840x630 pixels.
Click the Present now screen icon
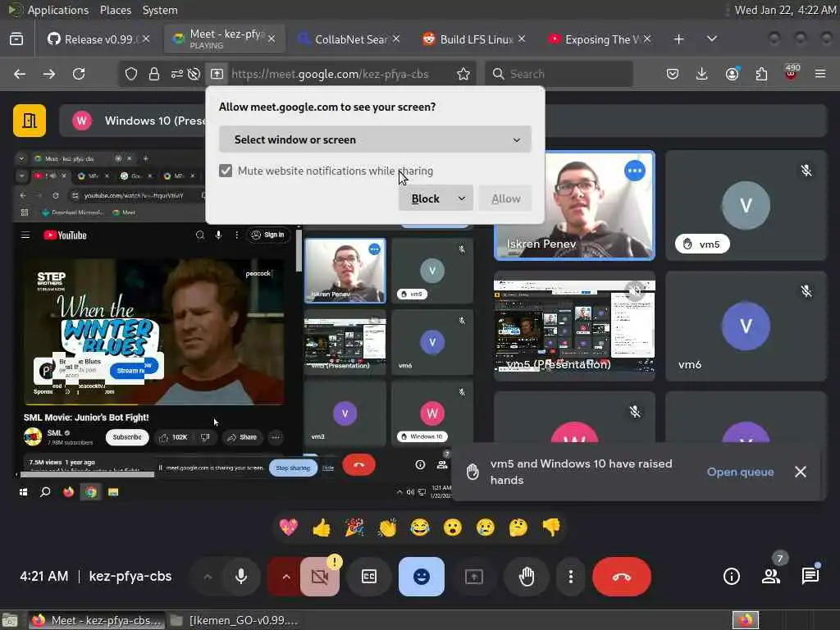tap(473, 577)
